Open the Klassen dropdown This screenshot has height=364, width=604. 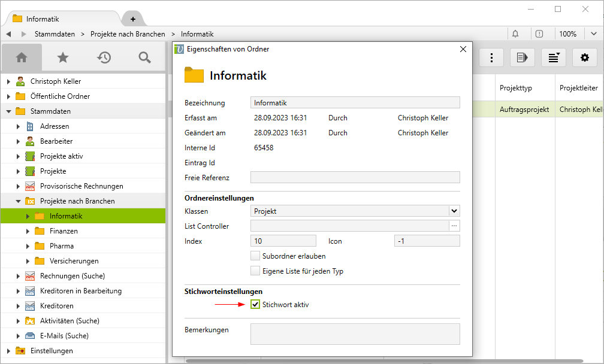pos(454,211)
